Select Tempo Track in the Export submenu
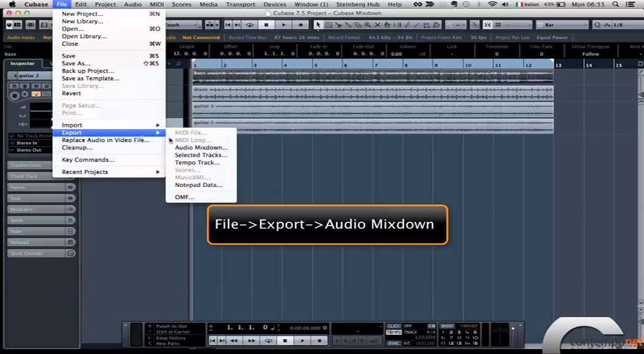 point(202,162)
